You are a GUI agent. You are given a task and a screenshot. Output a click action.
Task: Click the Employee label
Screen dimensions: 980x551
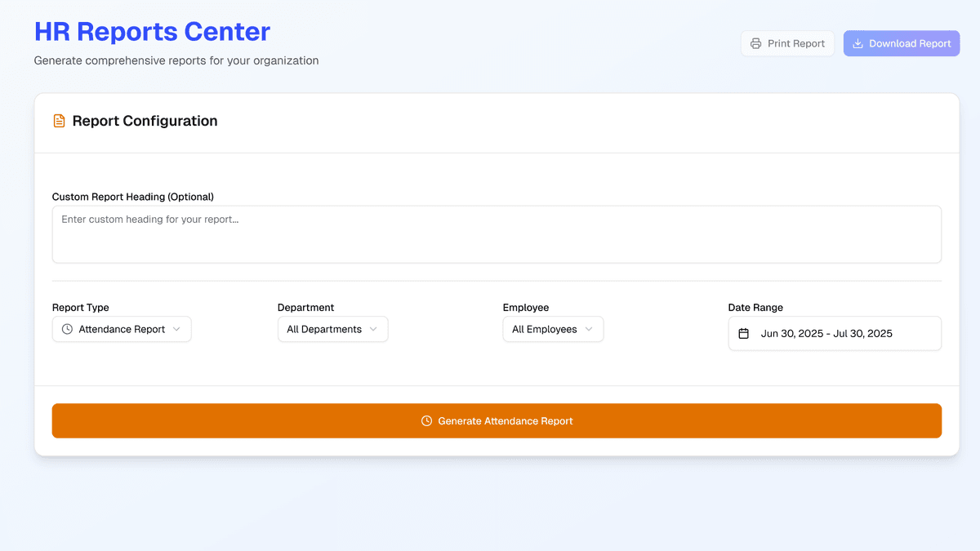click(526, 308)
